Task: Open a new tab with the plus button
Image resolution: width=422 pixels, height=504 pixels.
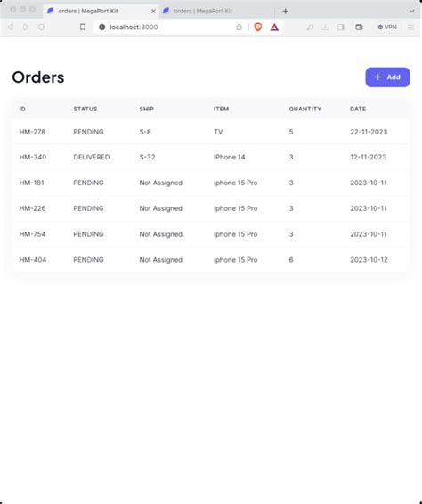Action: (x=286, y=11)
